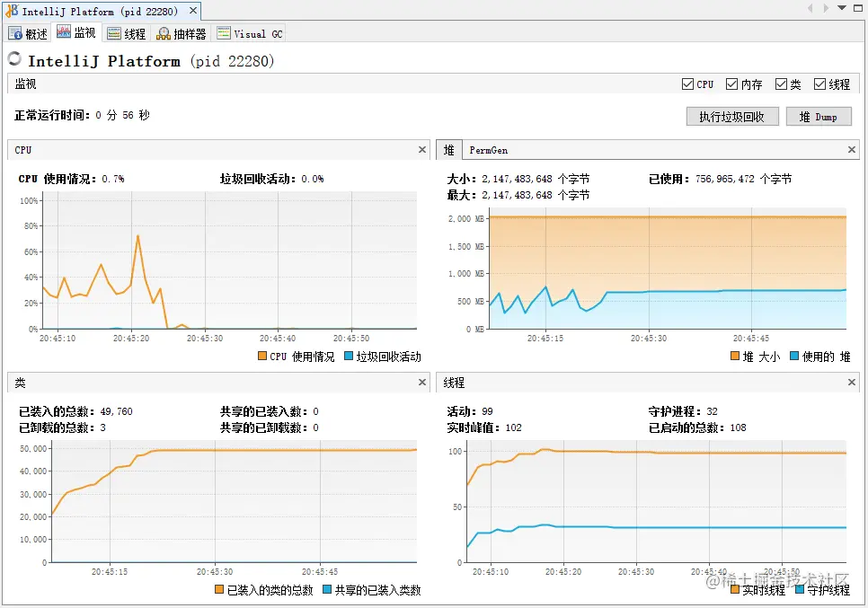Close the IntelliJ Platform (pid 22280) tab
This screenshot has height=608, width=868.
pos(192,11)
